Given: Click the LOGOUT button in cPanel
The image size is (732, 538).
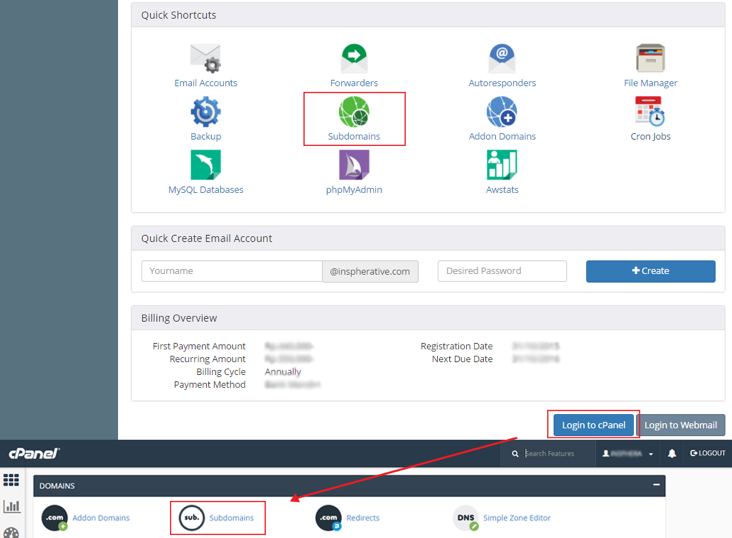Looking at the screenshot, I should [x=707, y=453].
